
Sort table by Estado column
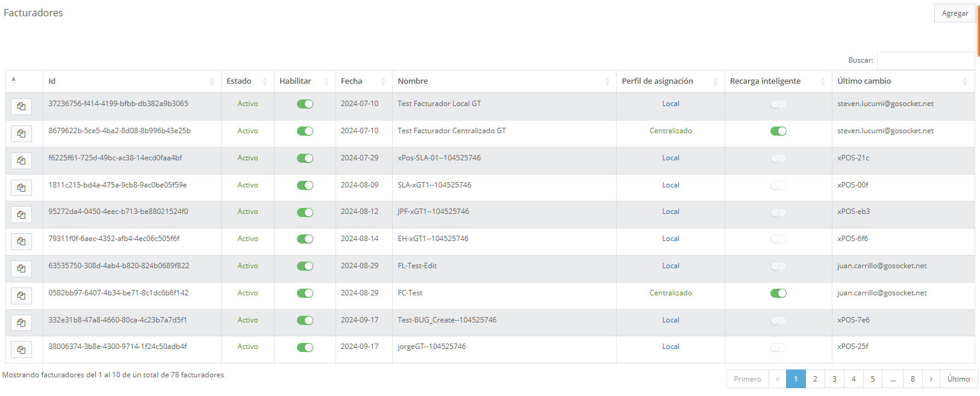click(248, 81)
